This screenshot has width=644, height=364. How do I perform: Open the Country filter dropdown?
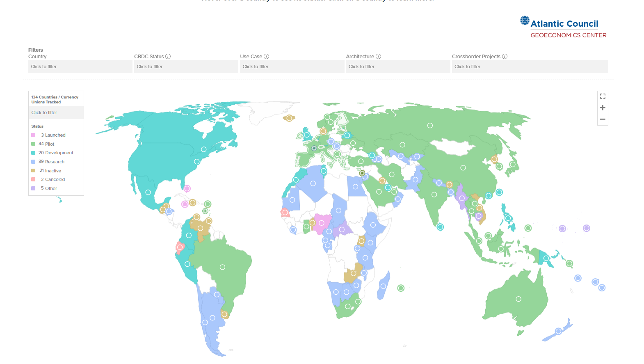[80, 66]
